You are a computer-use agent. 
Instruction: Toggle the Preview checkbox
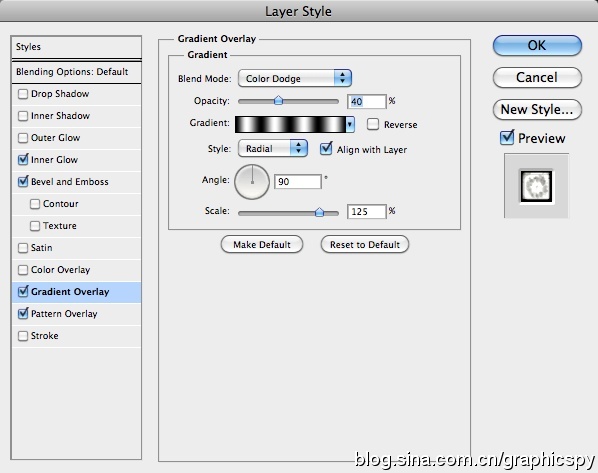[507, 137]
